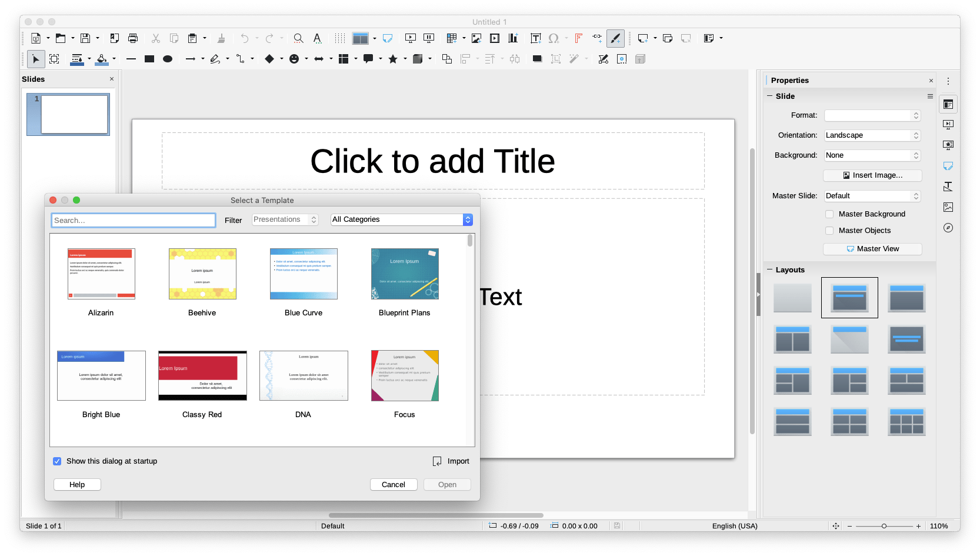The height and width of the screenshot is (556, 980).
Task: Open the New document dropdown arrow
Action: click(x=48, y=38)
